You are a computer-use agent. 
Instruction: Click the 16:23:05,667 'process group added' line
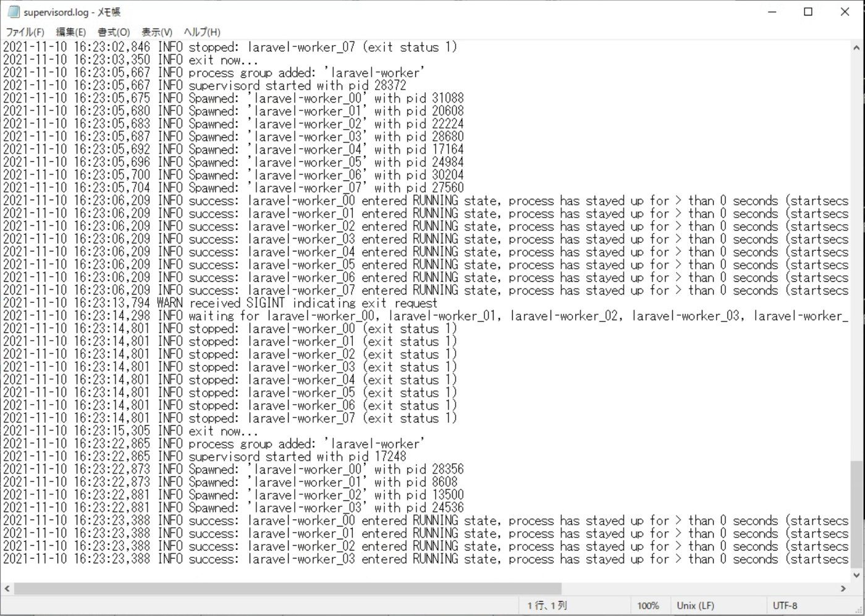[x=214, y=73]
